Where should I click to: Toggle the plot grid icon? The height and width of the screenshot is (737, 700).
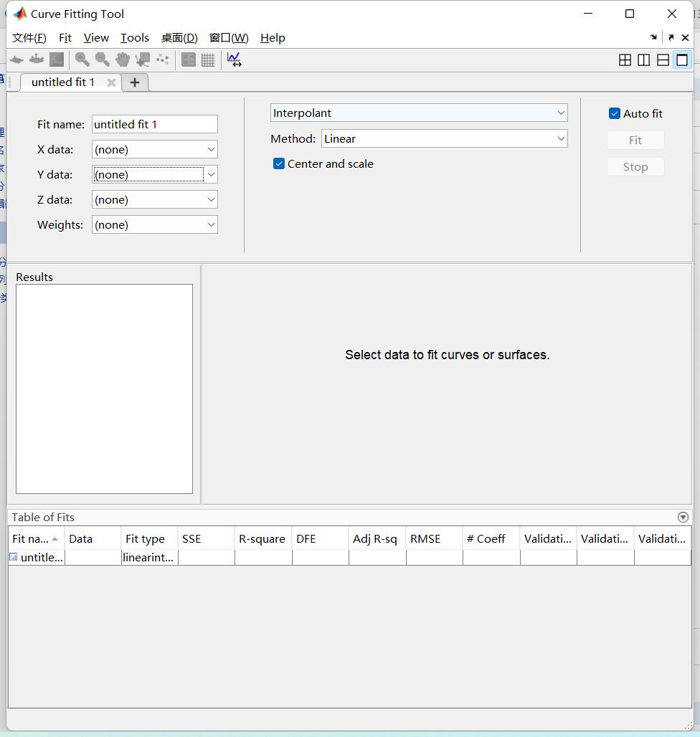click(x=208, y=60)
